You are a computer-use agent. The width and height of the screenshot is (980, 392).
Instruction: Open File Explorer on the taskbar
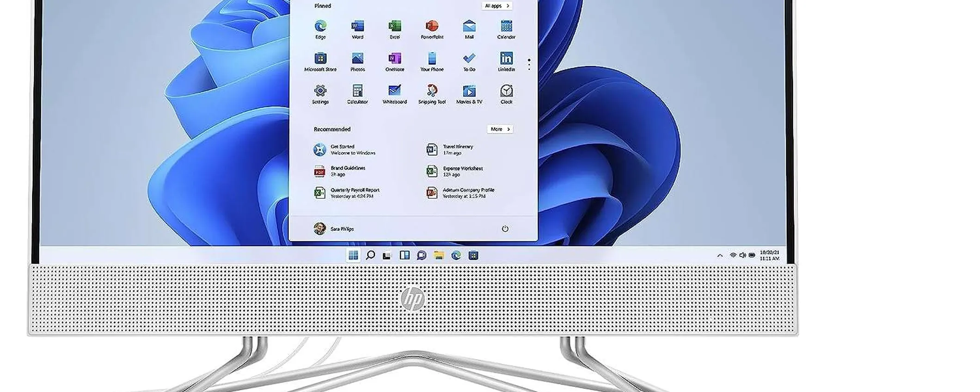[x=439, y=255]
